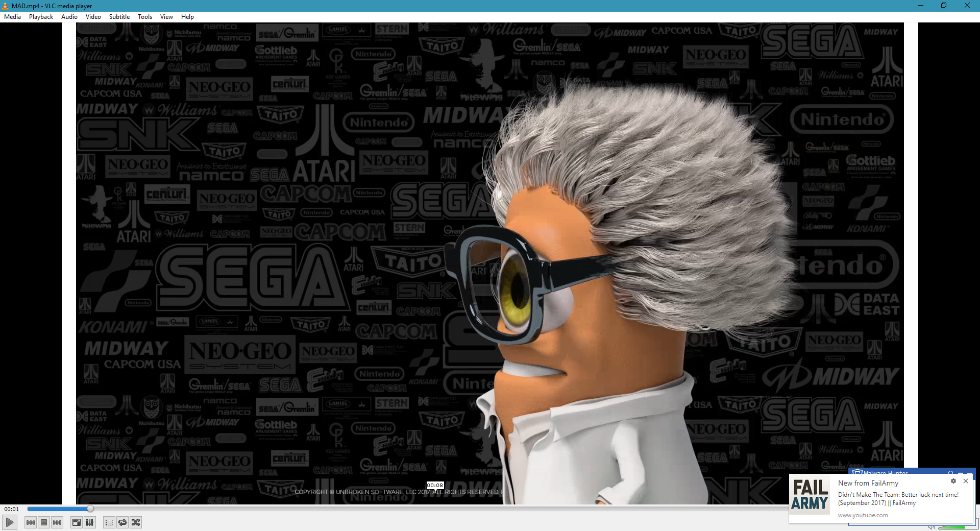Click the FailArmy logo thumbnail
This screenshot has height=531, width=980.
[810, 495]
